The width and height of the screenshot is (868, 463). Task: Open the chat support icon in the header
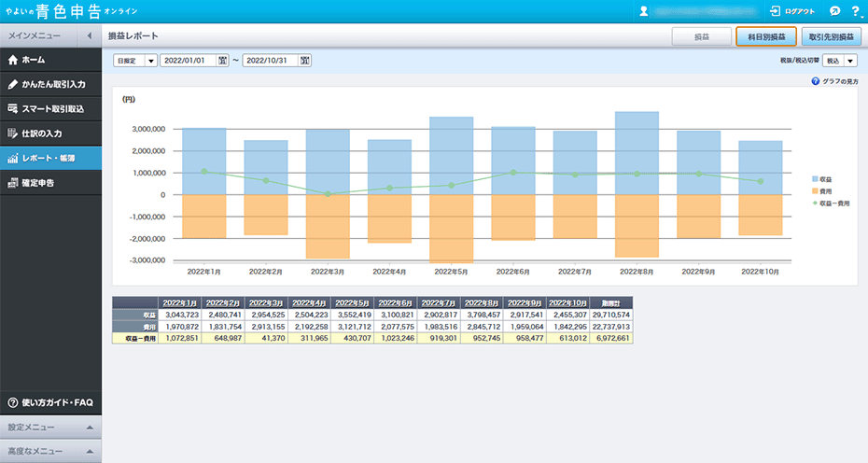click(834, 11)
